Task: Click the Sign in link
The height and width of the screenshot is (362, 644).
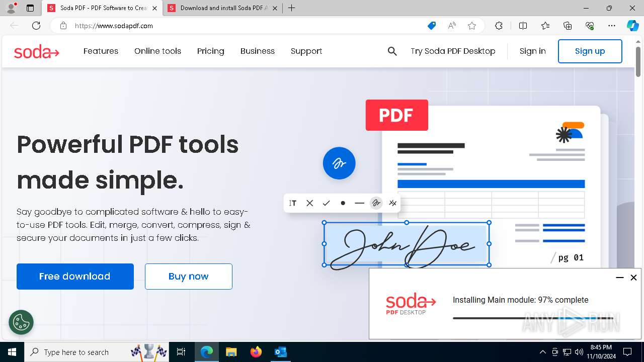Action: 532,51
